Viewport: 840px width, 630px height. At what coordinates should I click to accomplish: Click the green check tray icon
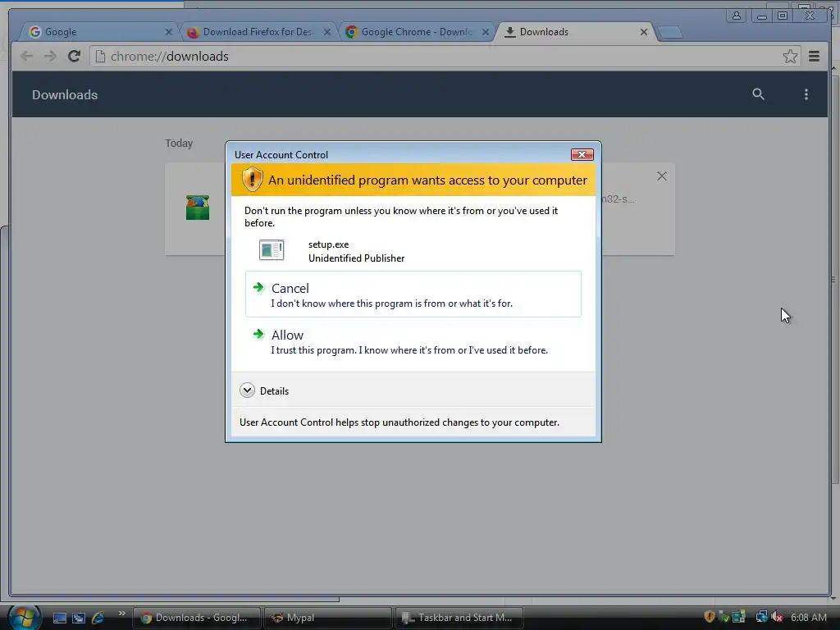pyautogui.click(x=724, y=617)
